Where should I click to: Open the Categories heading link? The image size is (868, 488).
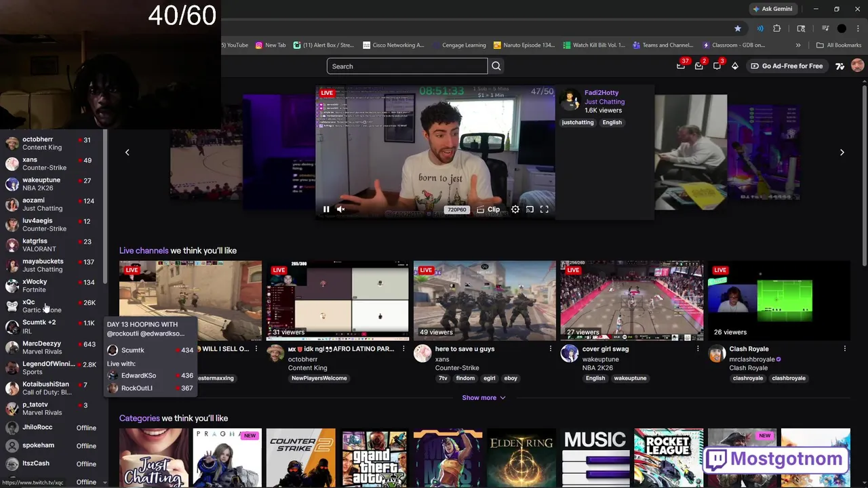tap(140, 418)
